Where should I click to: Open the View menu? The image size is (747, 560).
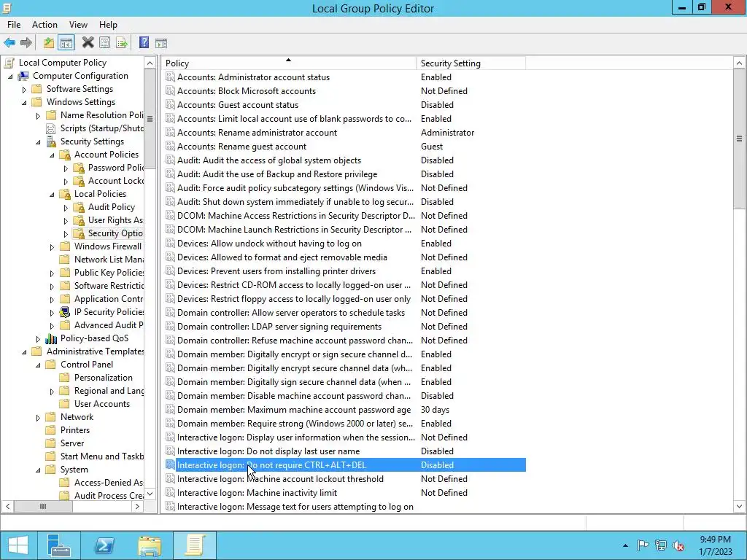(78, 25)
